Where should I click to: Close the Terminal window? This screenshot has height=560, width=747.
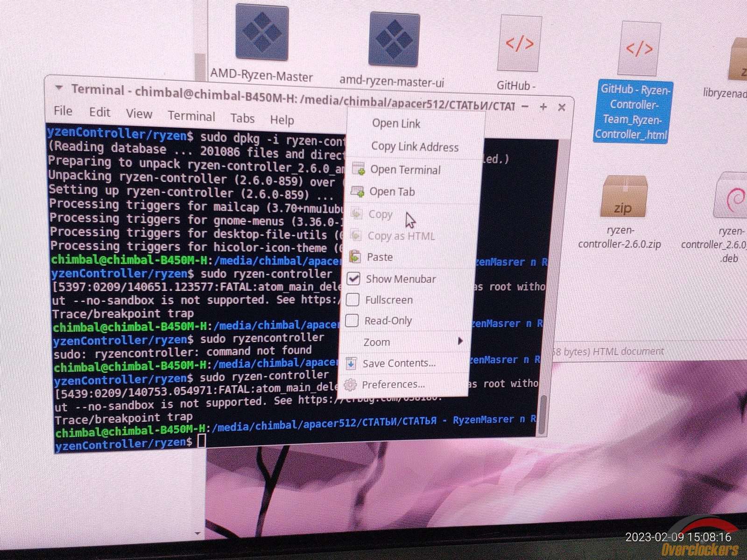[562, 108]
